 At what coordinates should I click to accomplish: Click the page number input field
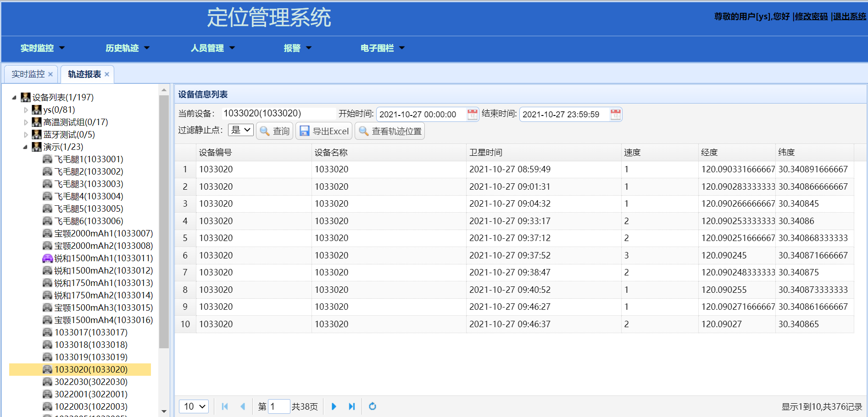click(x=278, y=406)
